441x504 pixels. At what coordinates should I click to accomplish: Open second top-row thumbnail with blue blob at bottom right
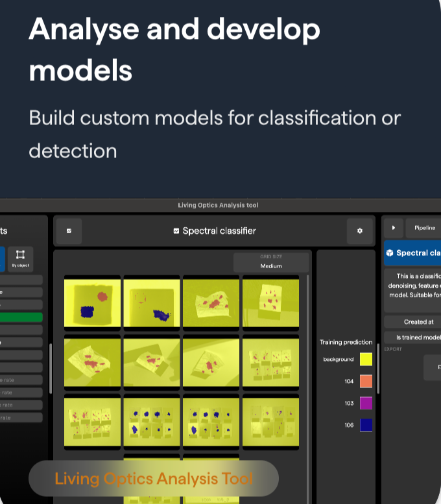point(151,303)
